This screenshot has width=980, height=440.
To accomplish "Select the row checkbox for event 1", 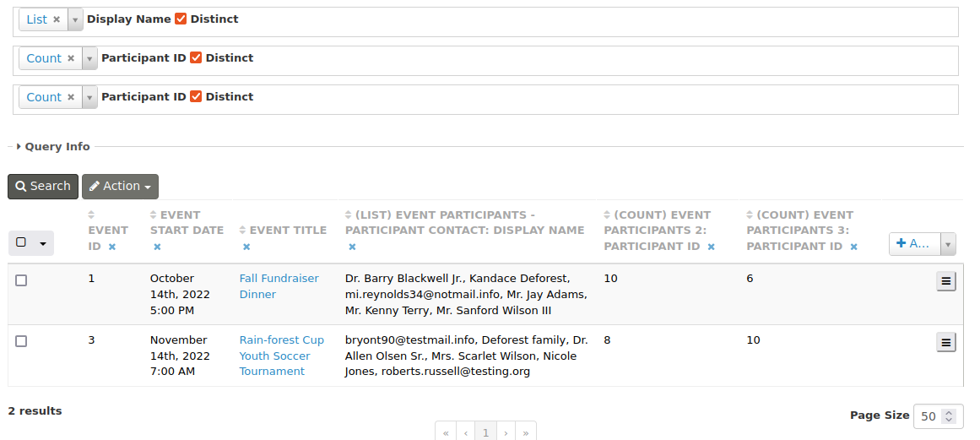I will [21, 280].
